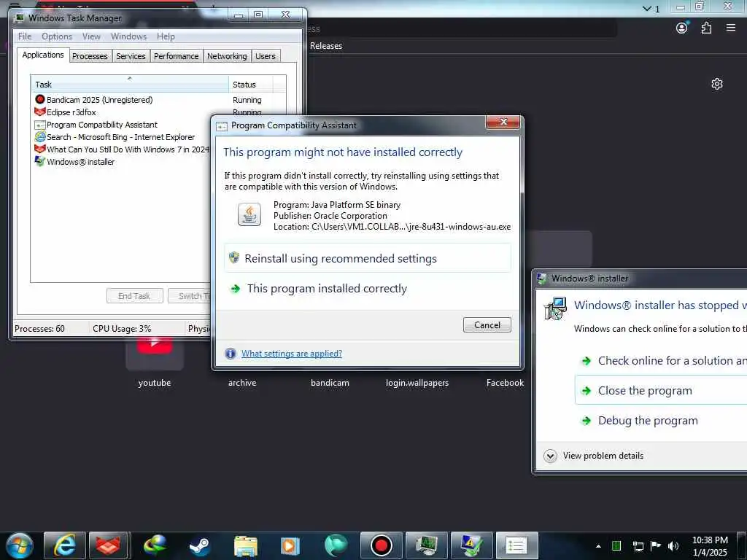The height and width of the screenshot is (560, 747).
Task: Open Bandicam recorder taskbar icon
Action: pos(381,545)
